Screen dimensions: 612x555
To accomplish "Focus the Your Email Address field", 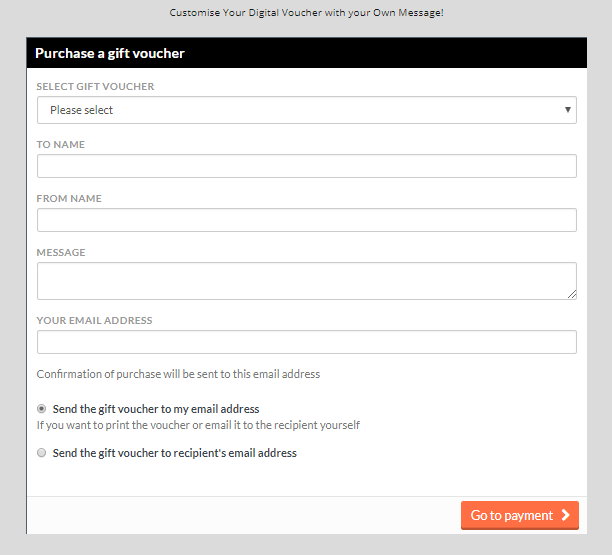I will [306, 342].
